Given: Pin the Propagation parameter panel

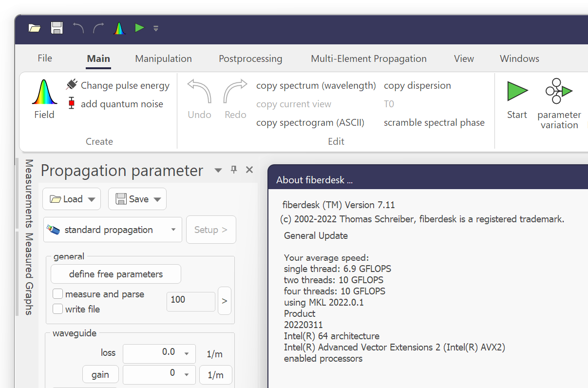Looking at the screenshot, I should tap(234, 170).
